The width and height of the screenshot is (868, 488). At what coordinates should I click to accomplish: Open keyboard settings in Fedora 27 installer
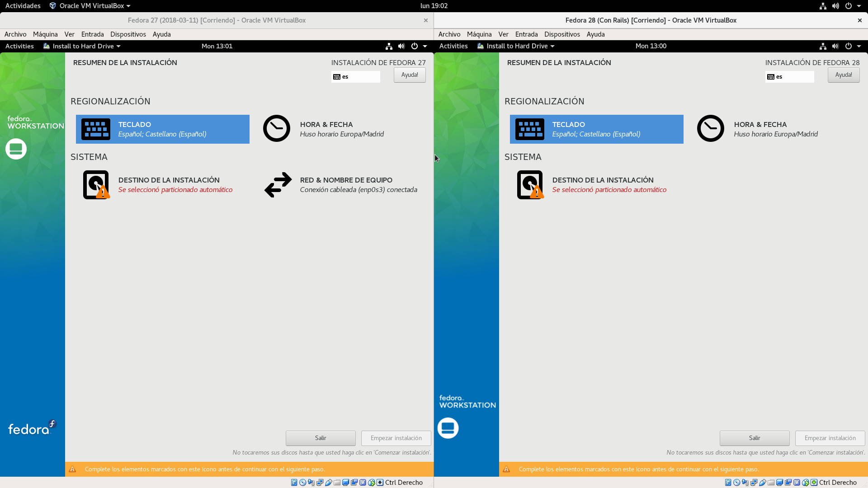[x=162, y=129]
